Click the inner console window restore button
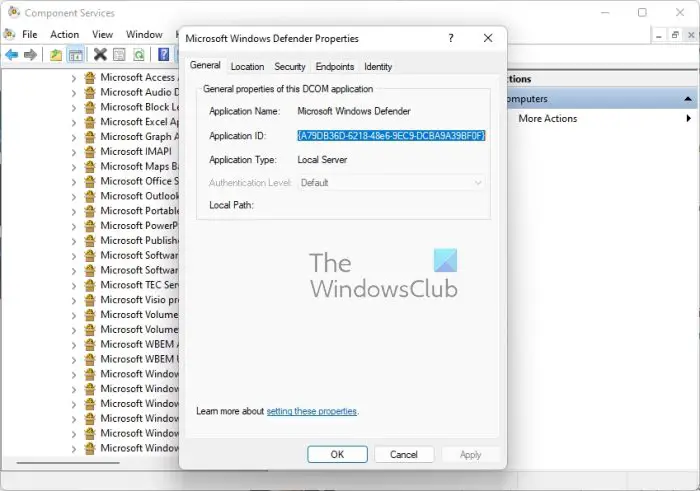The width and height of the screenshot is (700, 491). point(675,35)
